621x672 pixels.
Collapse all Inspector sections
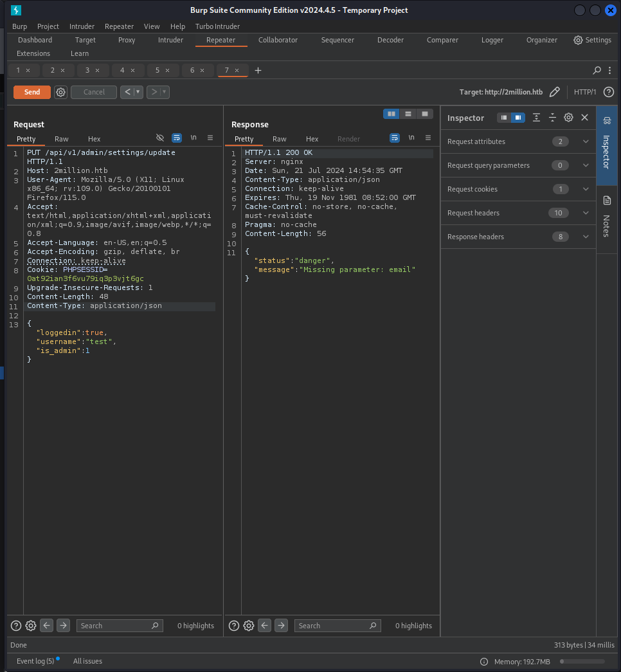[x=552, y=118]
